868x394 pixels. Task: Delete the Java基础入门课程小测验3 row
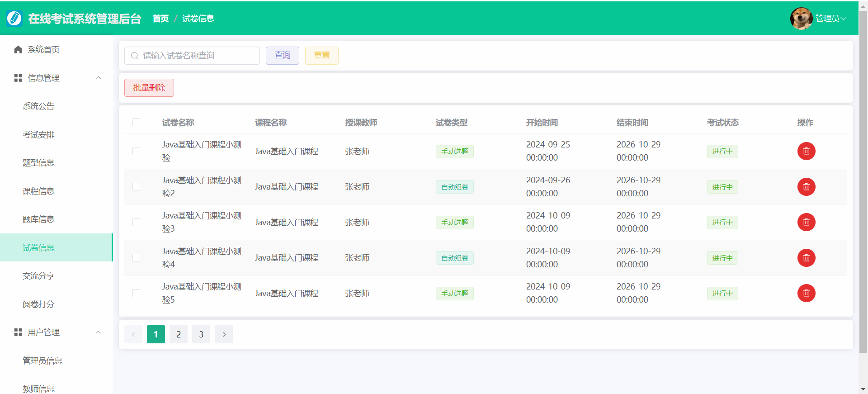806,222
